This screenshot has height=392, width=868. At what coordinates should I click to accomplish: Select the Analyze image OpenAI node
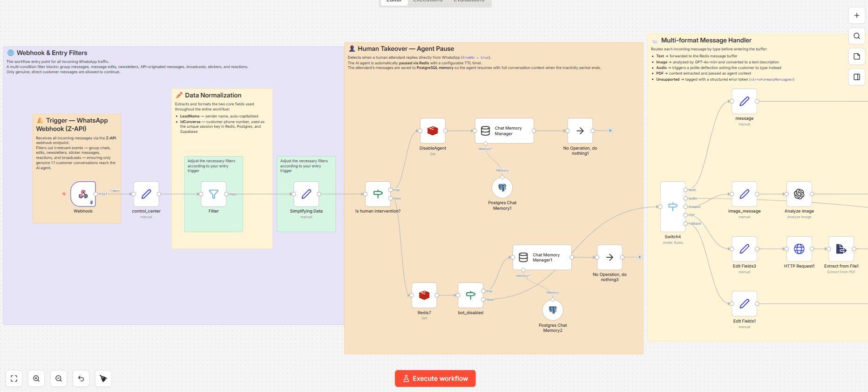tap(799, 194)
